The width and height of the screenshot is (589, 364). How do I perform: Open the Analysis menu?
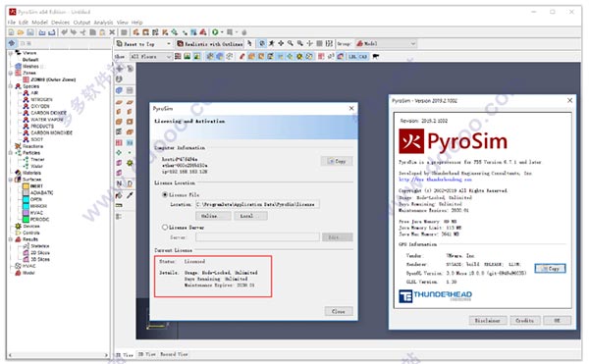point(103,23)
